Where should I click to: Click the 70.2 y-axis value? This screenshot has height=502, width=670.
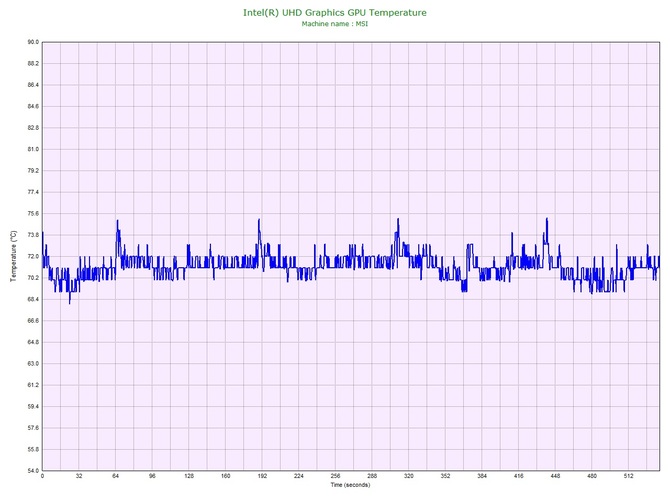coord(33,278)
